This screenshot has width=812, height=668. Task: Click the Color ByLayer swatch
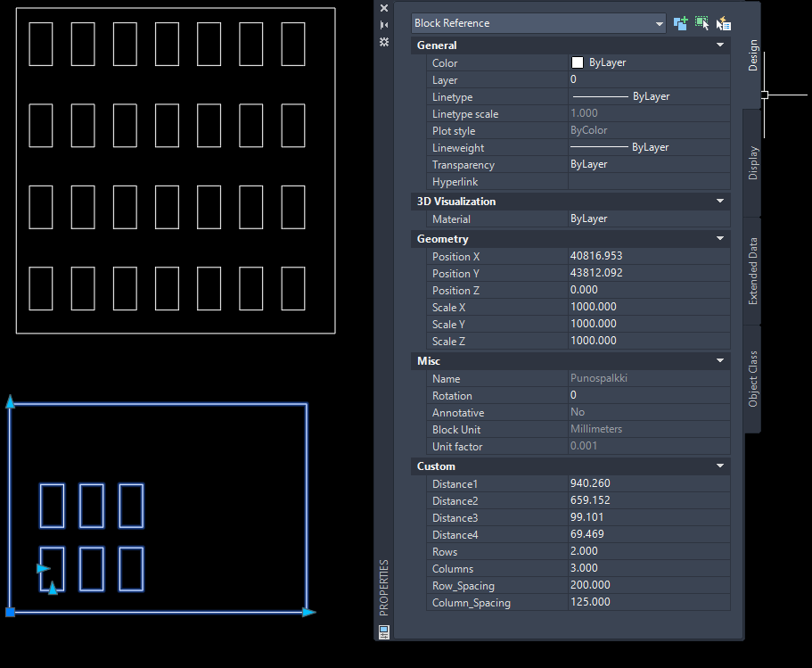(578, 63)
